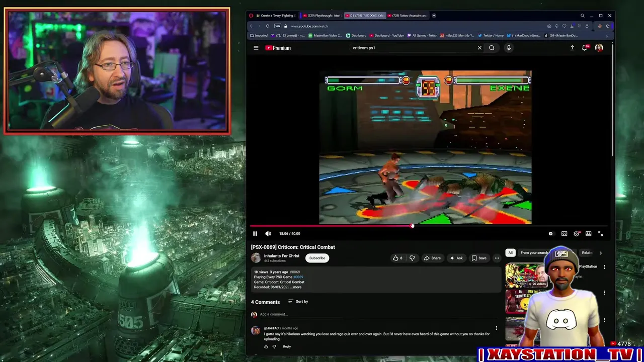Toggle closed captions on the player
Viewport: 644px width, 362px height.
pyautogui.click(x=564, y=233)
